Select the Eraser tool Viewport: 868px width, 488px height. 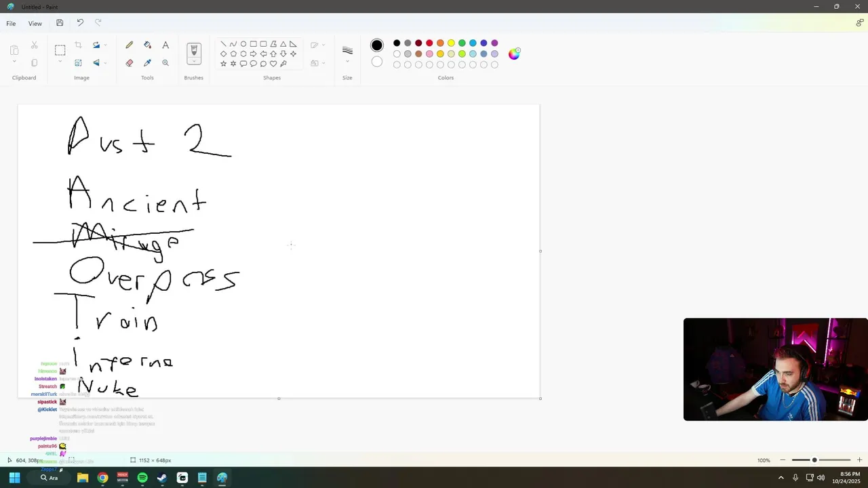[130, 63]
